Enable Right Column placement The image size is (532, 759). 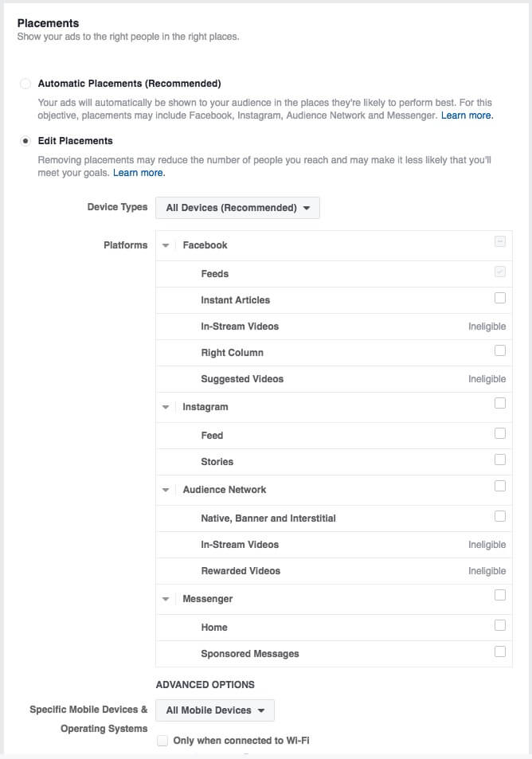(x=499, y=350)
